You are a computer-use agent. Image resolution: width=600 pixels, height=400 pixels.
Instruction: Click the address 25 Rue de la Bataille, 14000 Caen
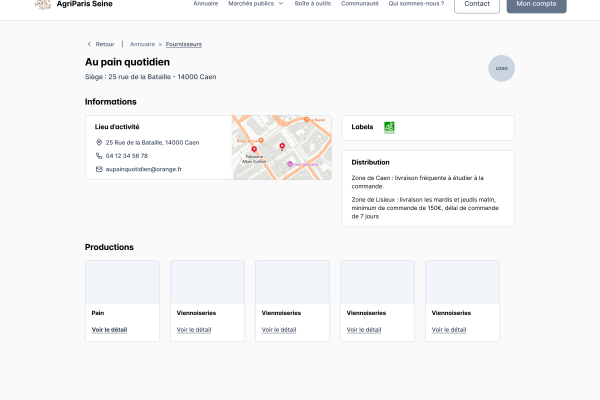pos(152,142)
